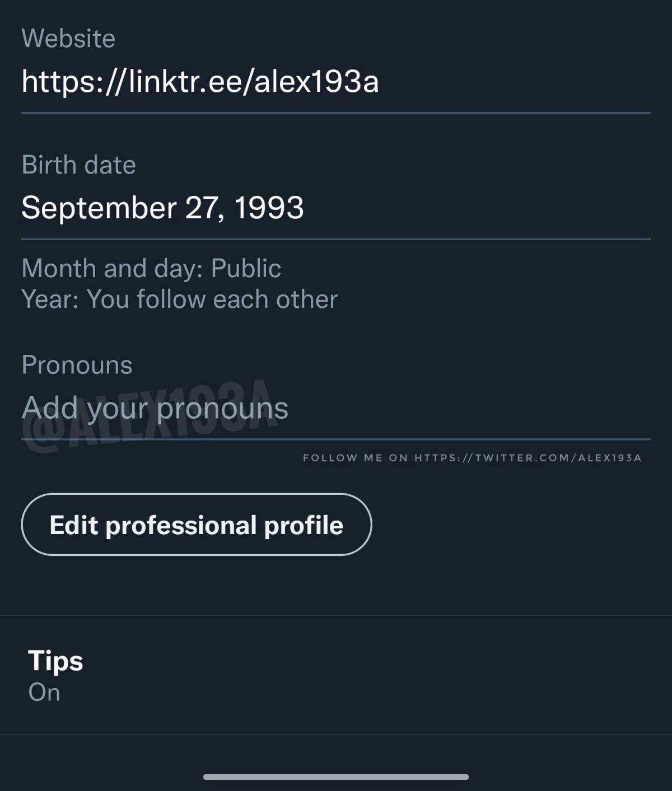
Task: Click the Pronouns label
Action: click(77, 365)
